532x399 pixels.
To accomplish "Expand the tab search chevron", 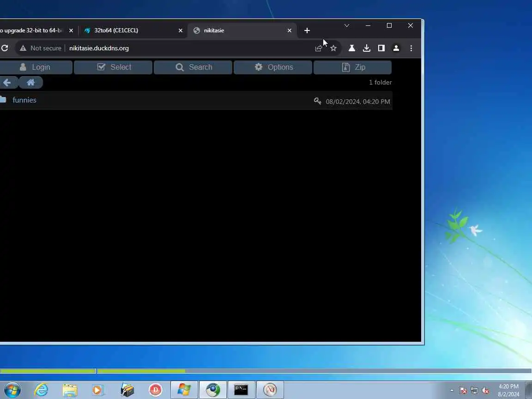I will 347,25.
